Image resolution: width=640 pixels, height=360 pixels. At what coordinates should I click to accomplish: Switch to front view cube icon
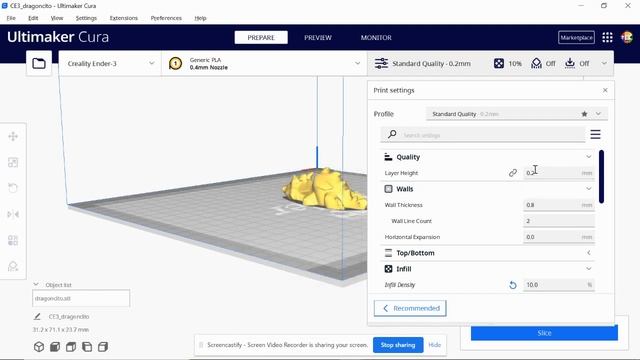pyautogui.click(x=55, y=347)
